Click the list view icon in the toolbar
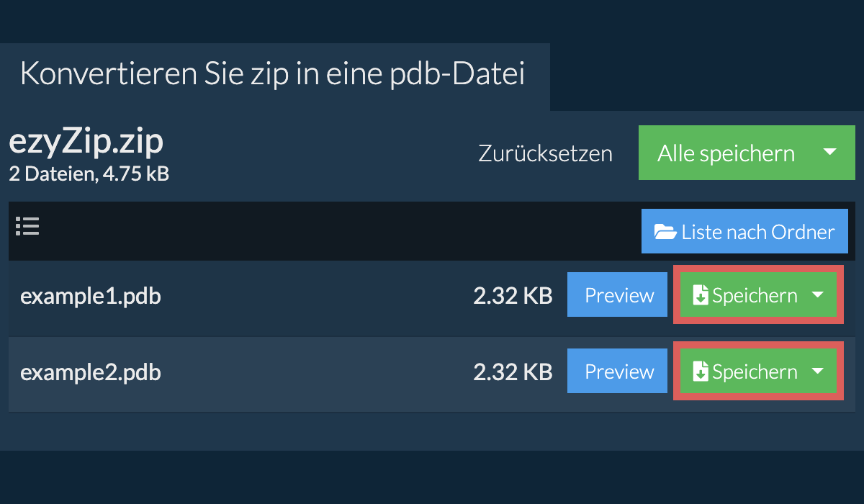Screen dimensions: 864x504 pos(27,227)
